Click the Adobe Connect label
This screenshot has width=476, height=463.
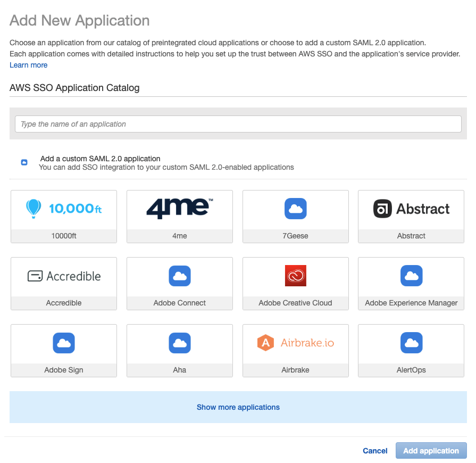tap(180, 303)
